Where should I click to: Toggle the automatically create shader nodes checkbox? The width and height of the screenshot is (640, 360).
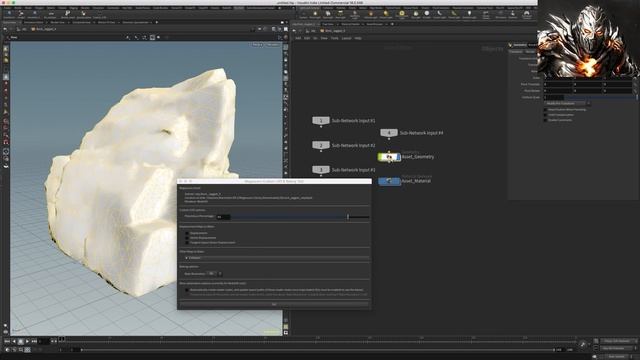tap(187, 290)
